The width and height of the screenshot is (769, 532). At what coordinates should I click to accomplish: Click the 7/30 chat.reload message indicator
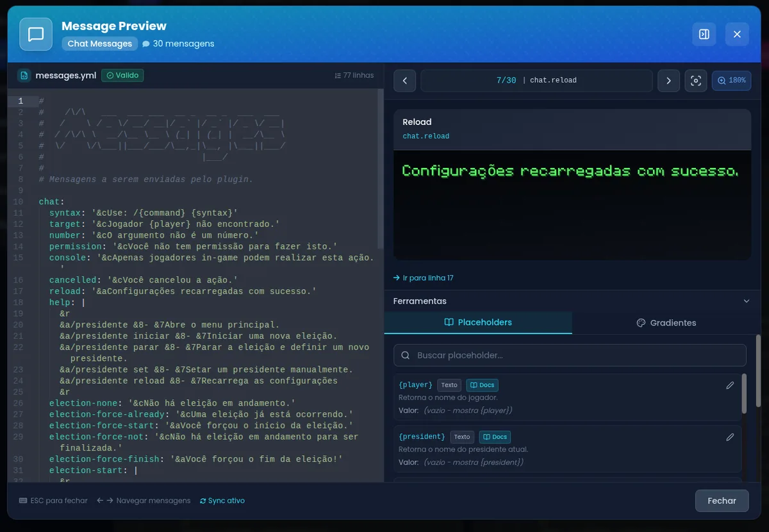[x=536, y=81]
